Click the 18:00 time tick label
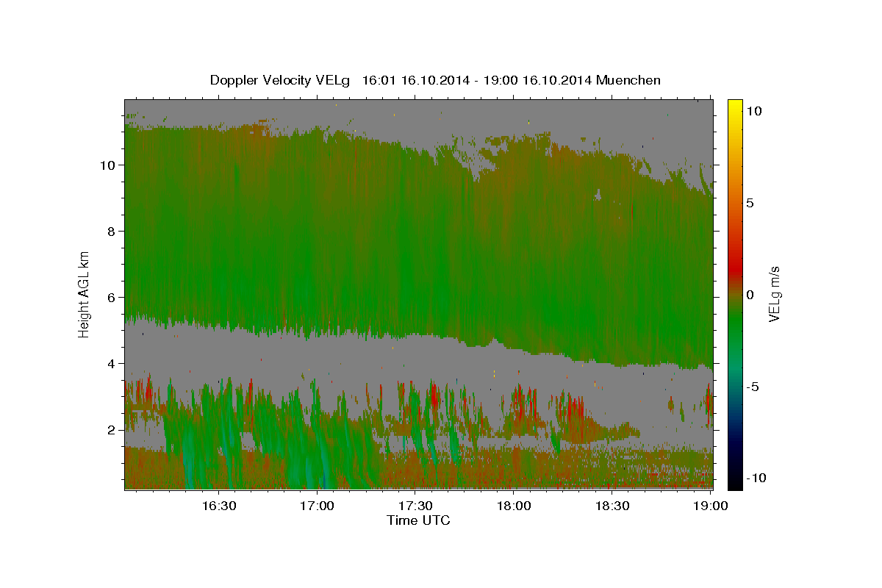 point(514,506)
